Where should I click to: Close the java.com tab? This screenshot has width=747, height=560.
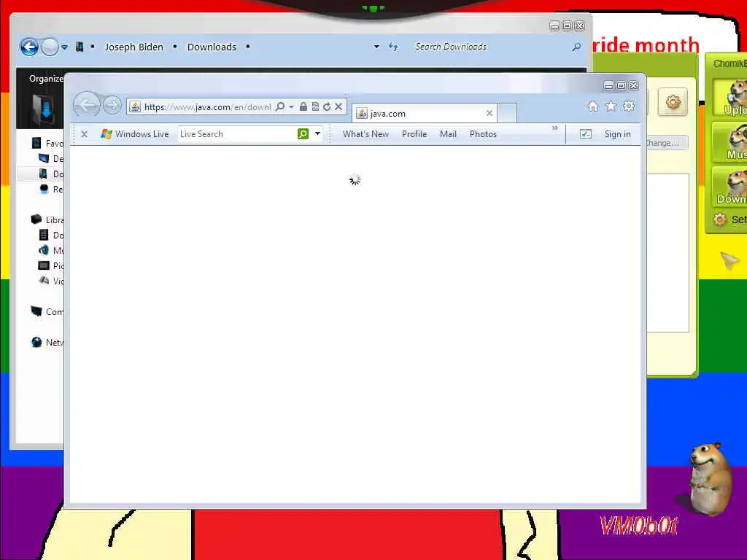click(489, 113)
